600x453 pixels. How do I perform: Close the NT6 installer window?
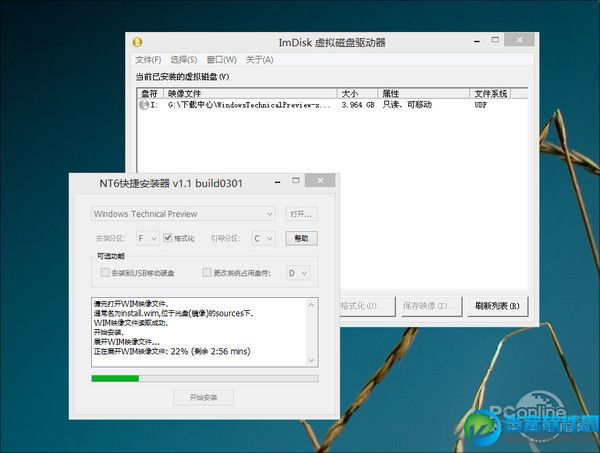tap(320, 180)
